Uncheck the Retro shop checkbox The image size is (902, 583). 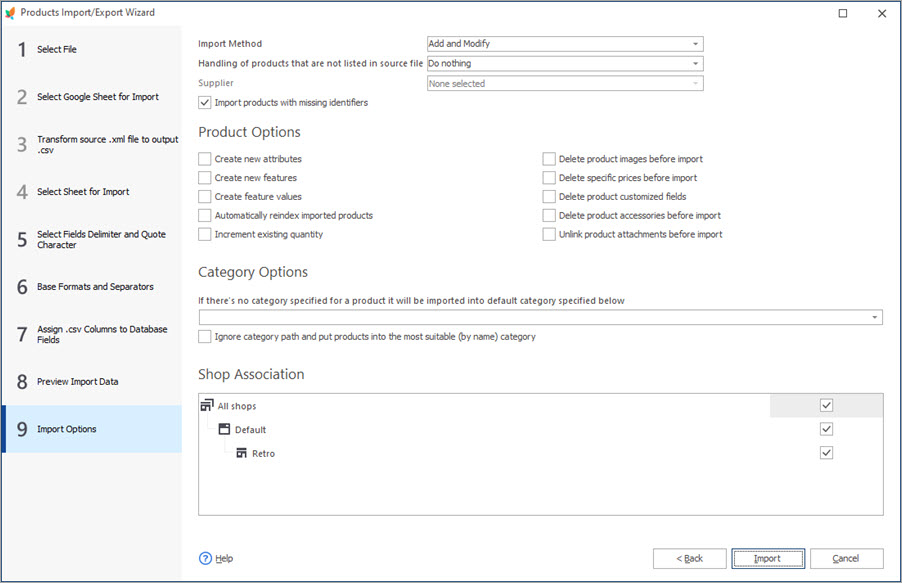click(826, 453)
